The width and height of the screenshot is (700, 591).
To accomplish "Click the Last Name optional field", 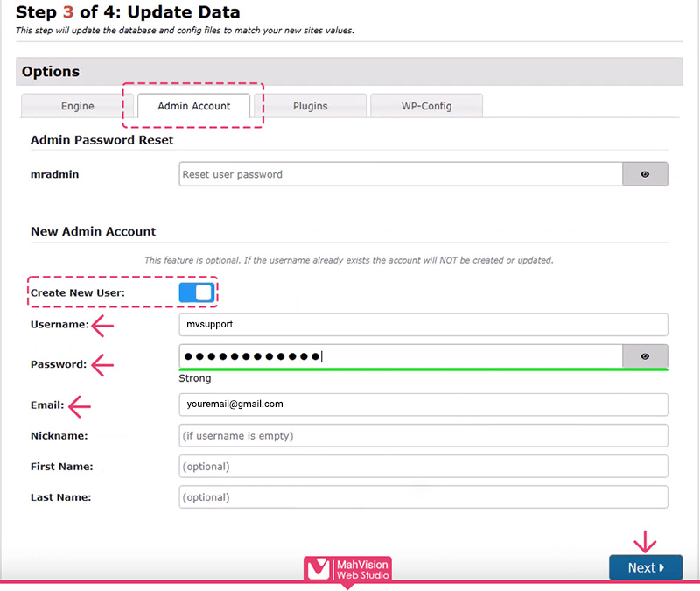I will [423, 496].
